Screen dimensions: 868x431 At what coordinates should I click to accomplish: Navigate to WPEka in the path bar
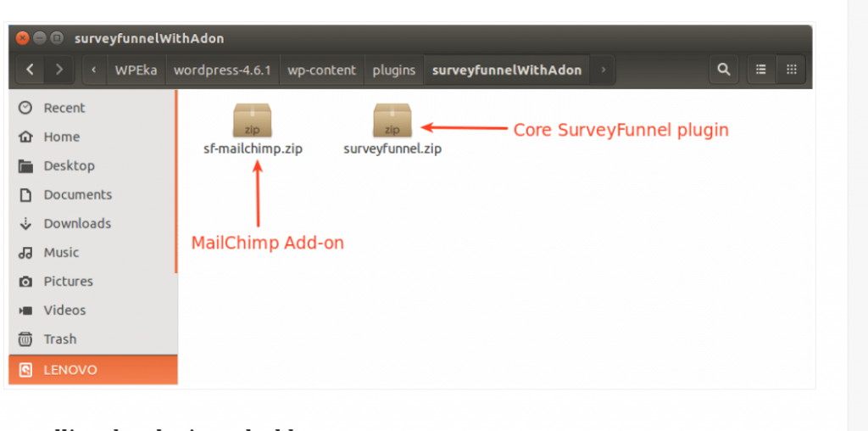136,70
